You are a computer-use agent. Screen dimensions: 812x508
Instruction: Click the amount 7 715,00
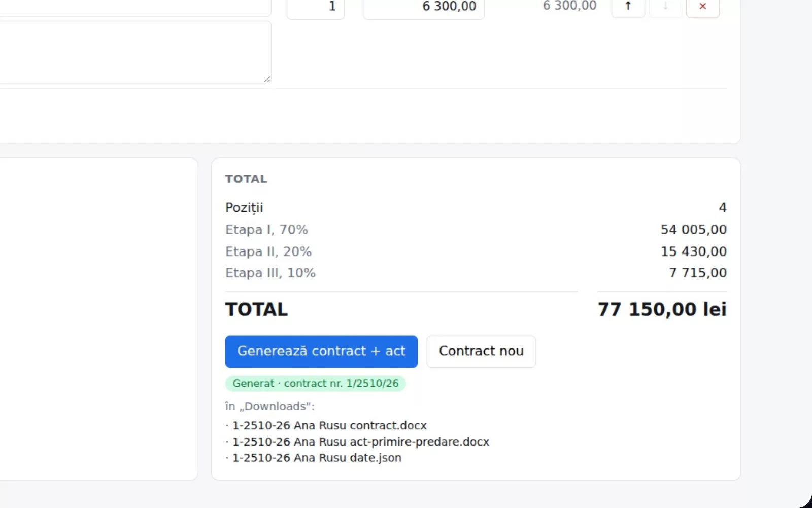pyautogui.click(x=698, y=273)
